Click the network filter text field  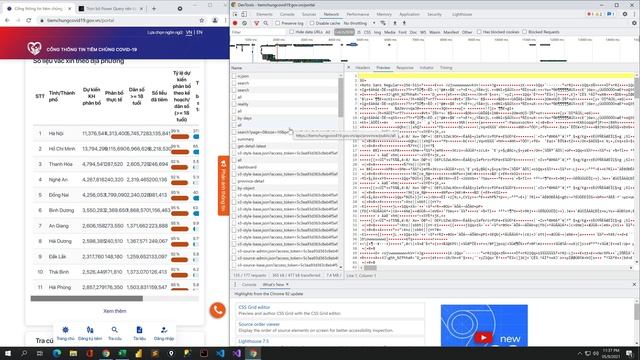[259, 32]
